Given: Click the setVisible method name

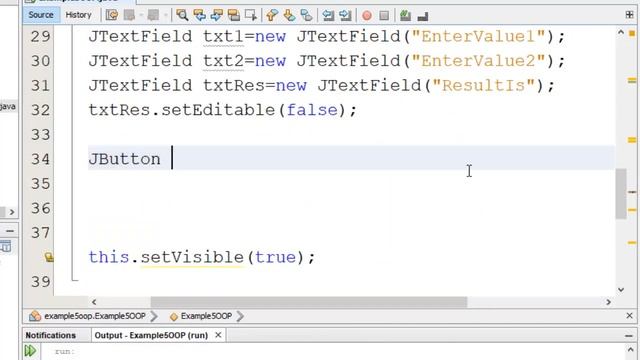Looking at the screenshot, I should (x=192, y=257).
